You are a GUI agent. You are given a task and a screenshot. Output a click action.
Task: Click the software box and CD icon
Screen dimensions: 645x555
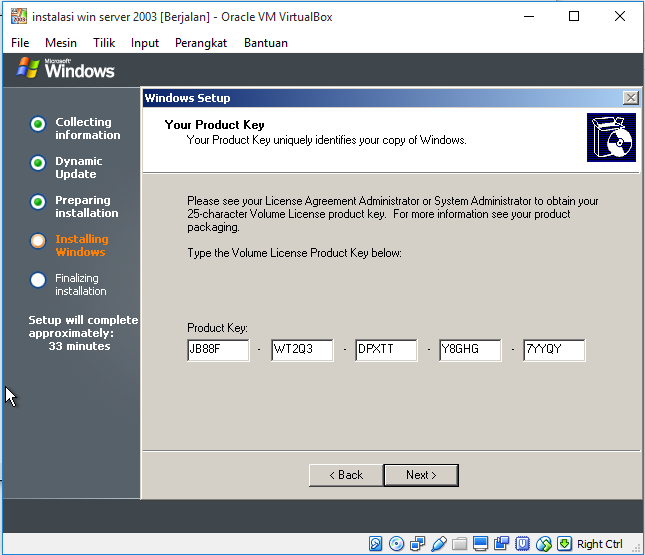[x=611, y=137]
